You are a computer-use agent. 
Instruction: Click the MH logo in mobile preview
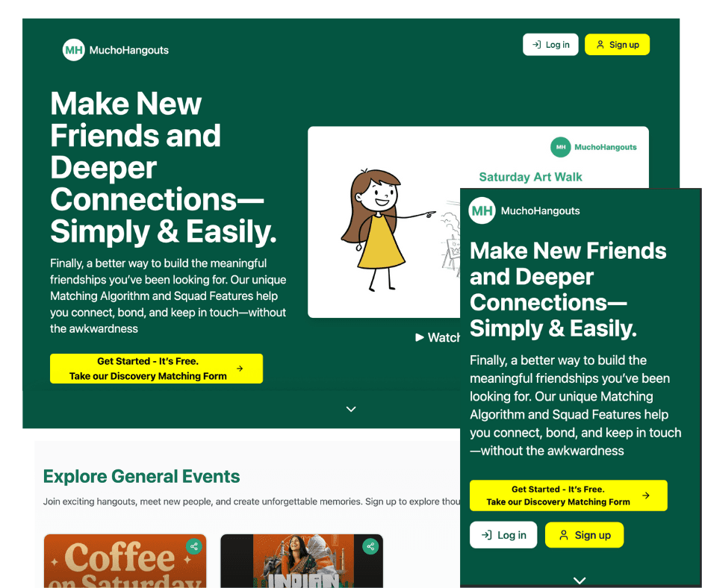(x=482, y=210)
